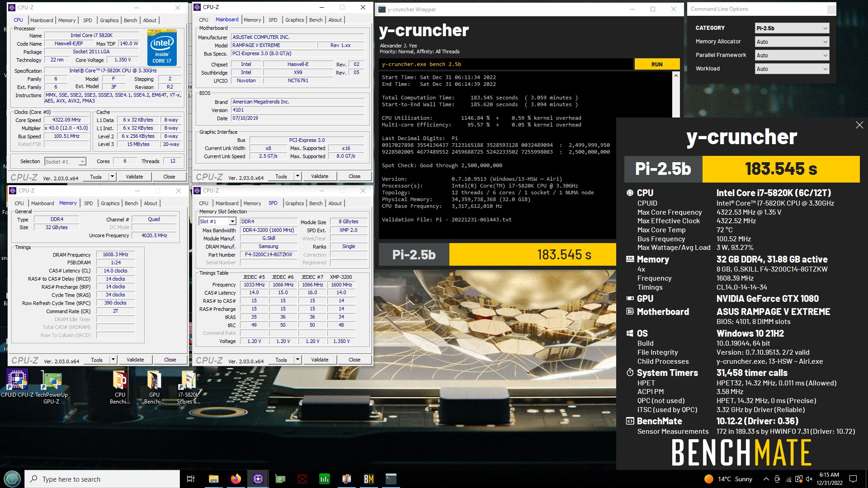
Task: Click the sync display tray icon
Action: [799, 479]
